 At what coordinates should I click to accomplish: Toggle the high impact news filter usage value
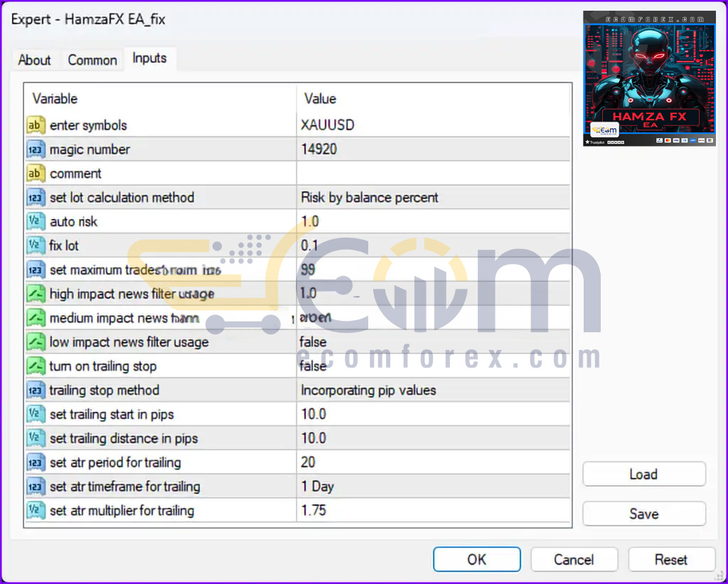point(433,294)
